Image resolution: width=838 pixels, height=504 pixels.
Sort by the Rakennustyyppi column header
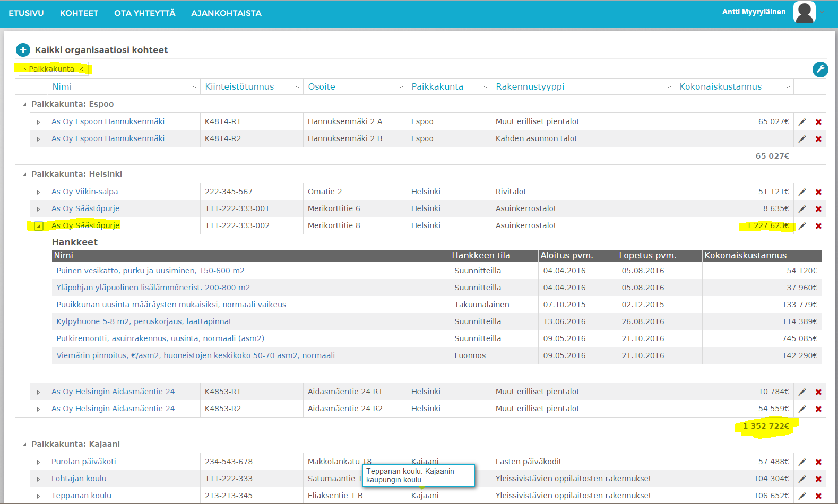tap(530, 86)
